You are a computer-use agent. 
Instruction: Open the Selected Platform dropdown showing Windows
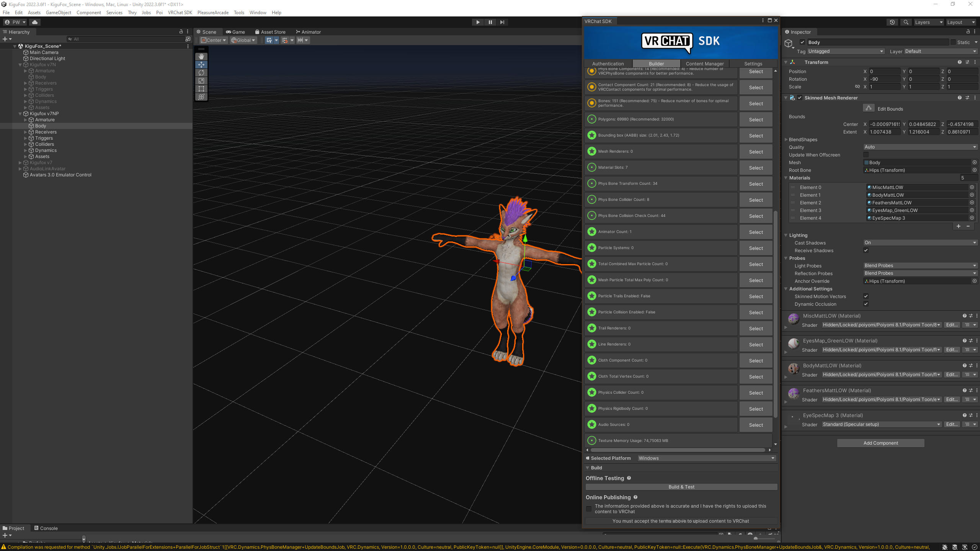click(x=706, y=458)
